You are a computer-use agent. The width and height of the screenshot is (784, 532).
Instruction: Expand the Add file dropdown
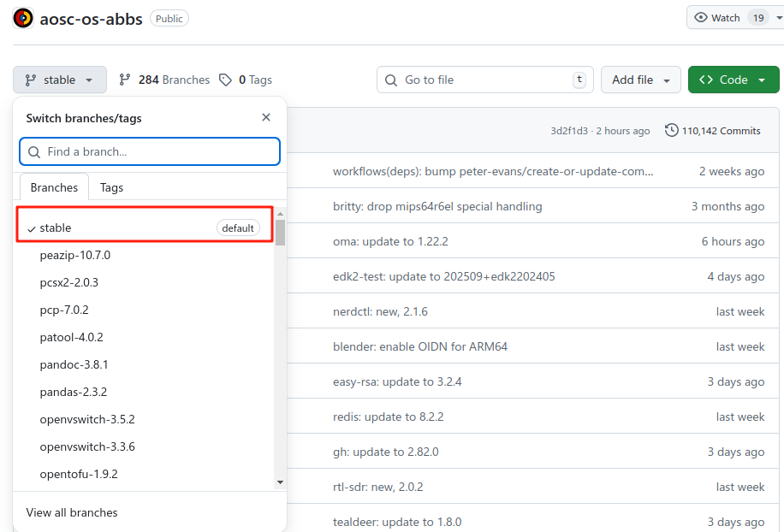[x=640, y=80]
